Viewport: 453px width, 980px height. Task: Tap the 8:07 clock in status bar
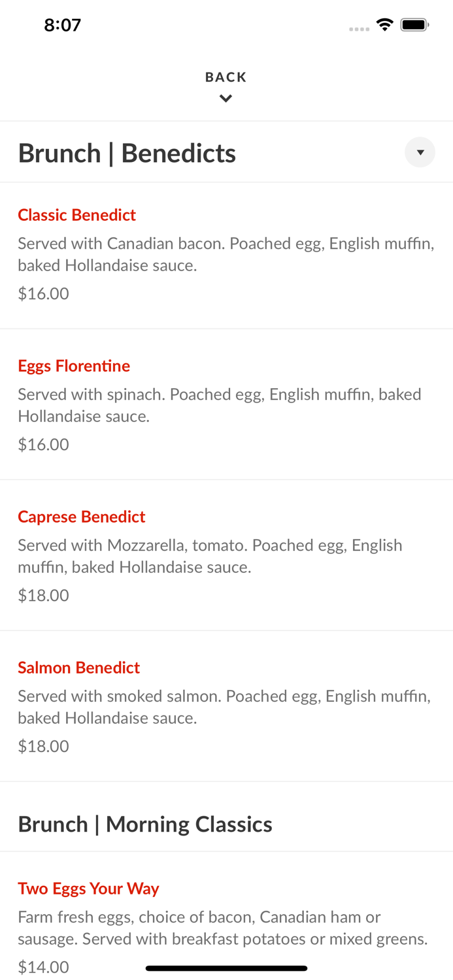62,25
